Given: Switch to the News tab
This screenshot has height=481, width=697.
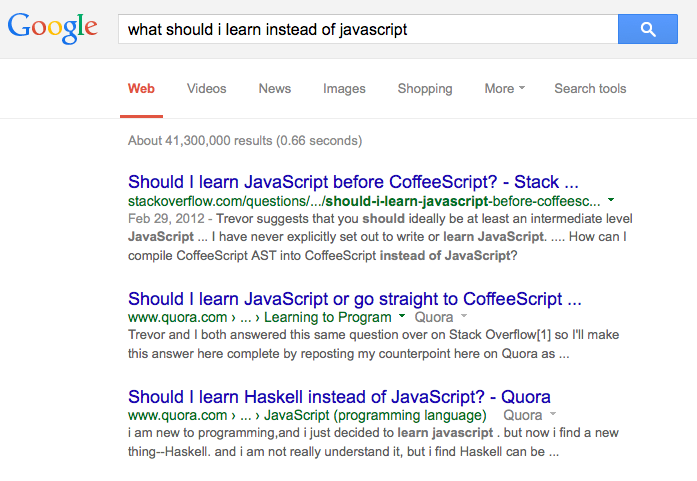Looking at the screenshot, I should click(274, 88).
